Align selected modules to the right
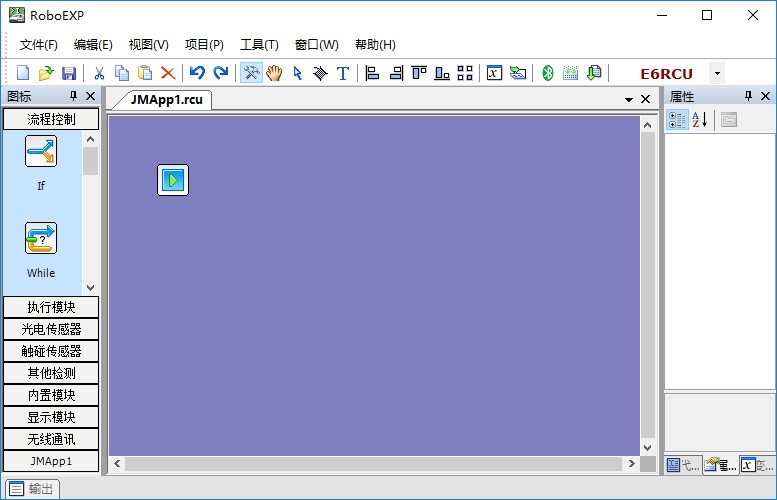The height and width of the screenshot is (500, 777). tap(396, 73)
